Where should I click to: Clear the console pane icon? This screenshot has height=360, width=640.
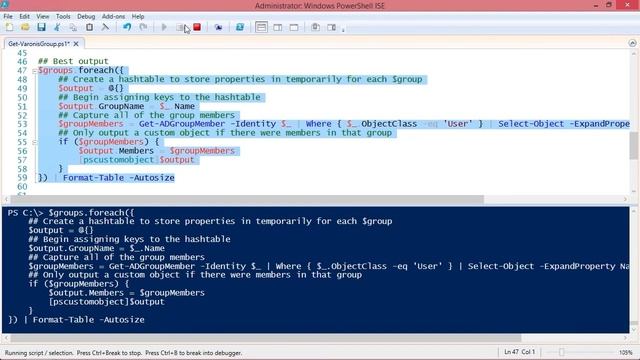105,27
